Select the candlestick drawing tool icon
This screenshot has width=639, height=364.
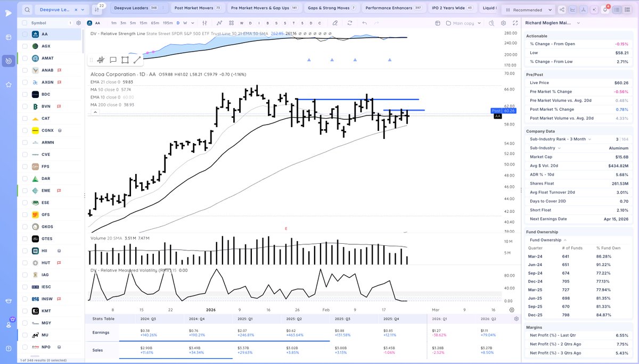[x=100, y=60]
